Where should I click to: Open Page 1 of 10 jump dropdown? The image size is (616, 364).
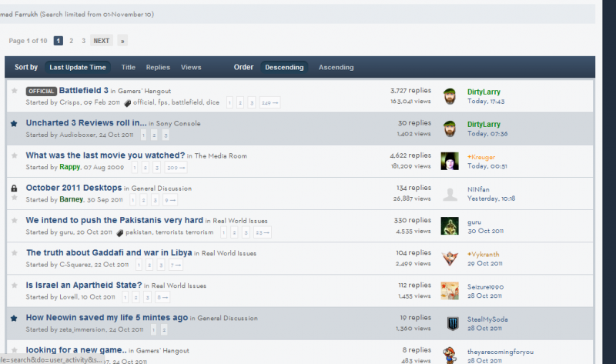click(x=28, y=41)
